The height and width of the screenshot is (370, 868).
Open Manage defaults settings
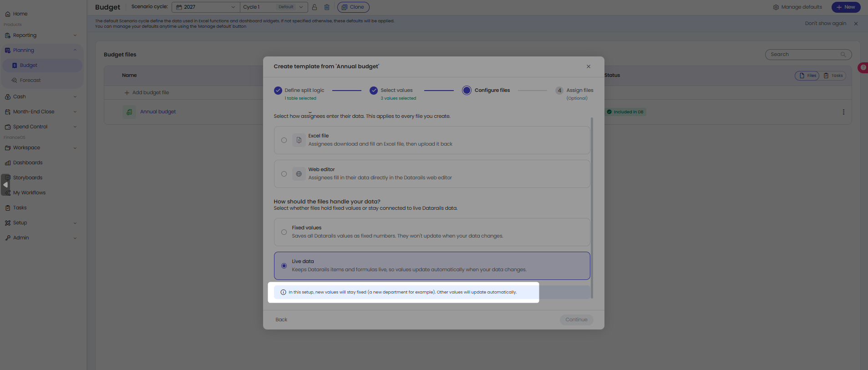point(797,7)
